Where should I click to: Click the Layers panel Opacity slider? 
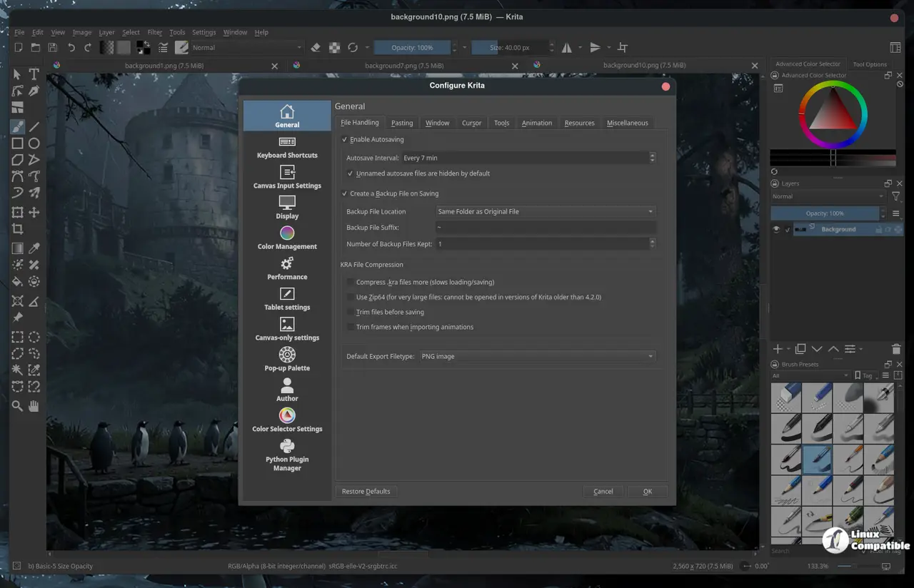[825, 213]
